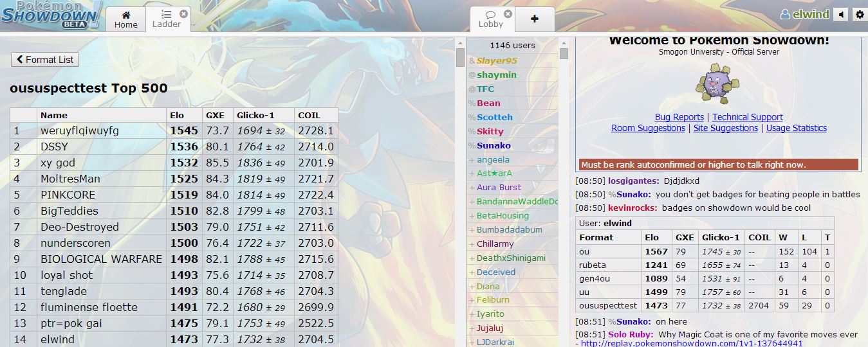
Task: Toggle the sound speaker icon
Action: point(841,14)
